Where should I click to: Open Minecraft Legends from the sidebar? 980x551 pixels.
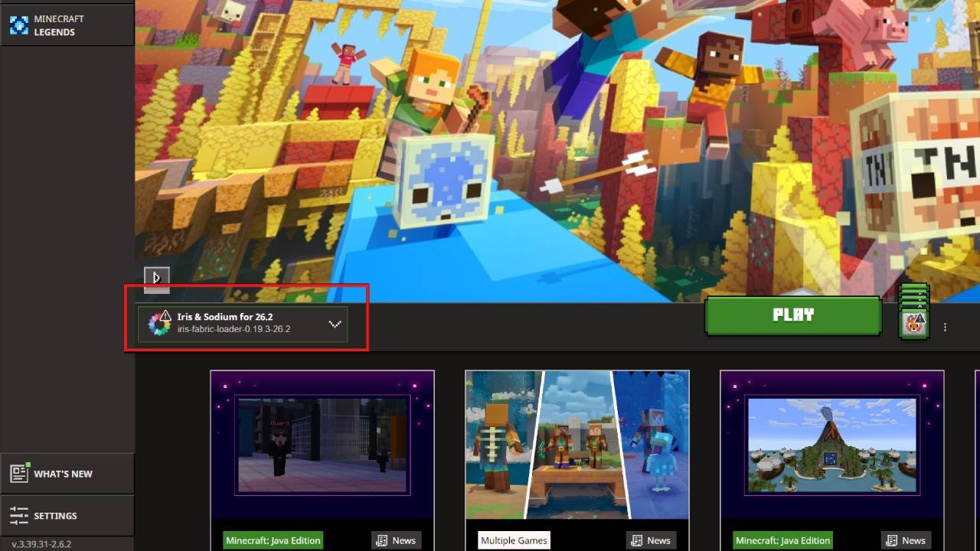[67, 24]
